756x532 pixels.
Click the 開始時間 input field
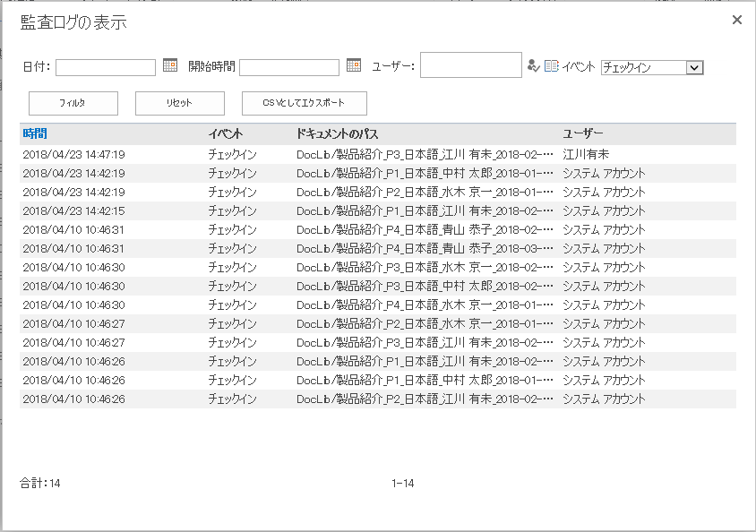[289, 67]
